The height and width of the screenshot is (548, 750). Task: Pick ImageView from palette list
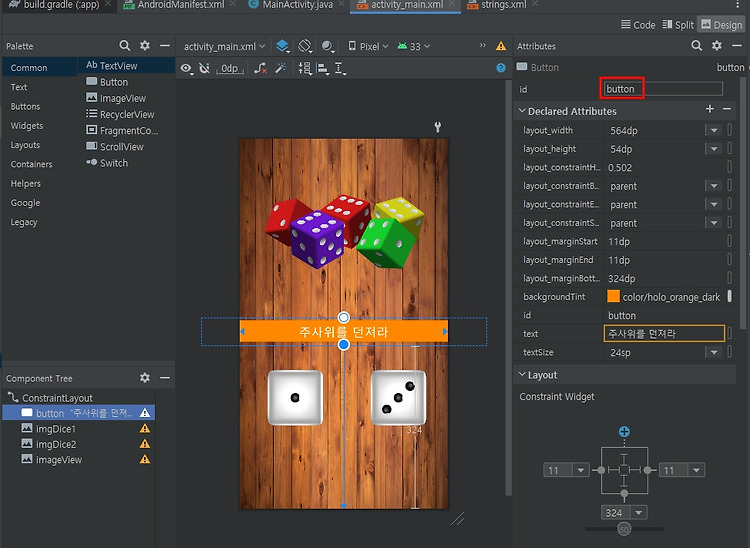pos(116,98)
